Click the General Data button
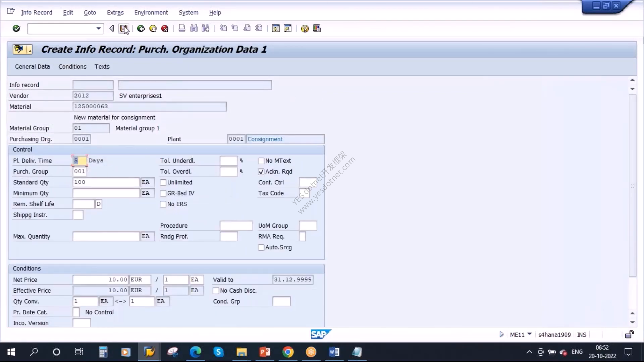 (x=32, y=66)
